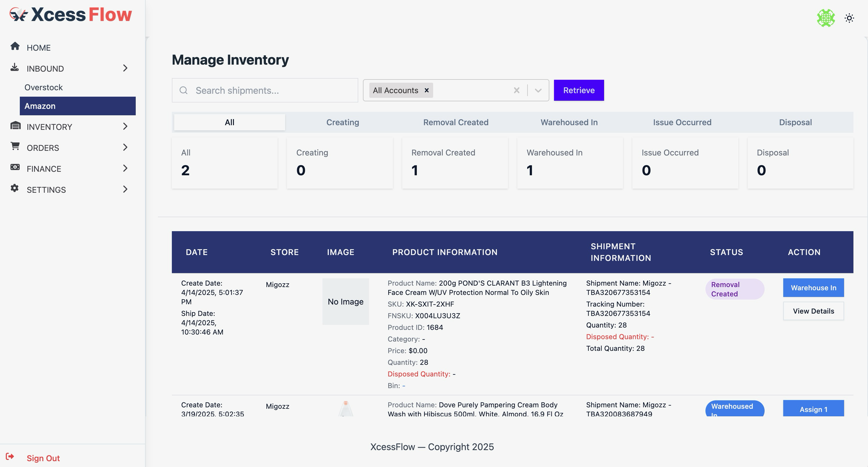The width and height of the screenshot is (868, 467).
Task: Clear the account selector values
Action: click(516, 90)
